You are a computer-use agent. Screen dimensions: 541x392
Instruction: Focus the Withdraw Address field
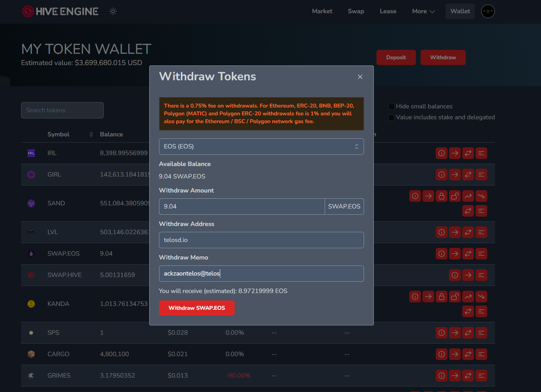[262, 240]
